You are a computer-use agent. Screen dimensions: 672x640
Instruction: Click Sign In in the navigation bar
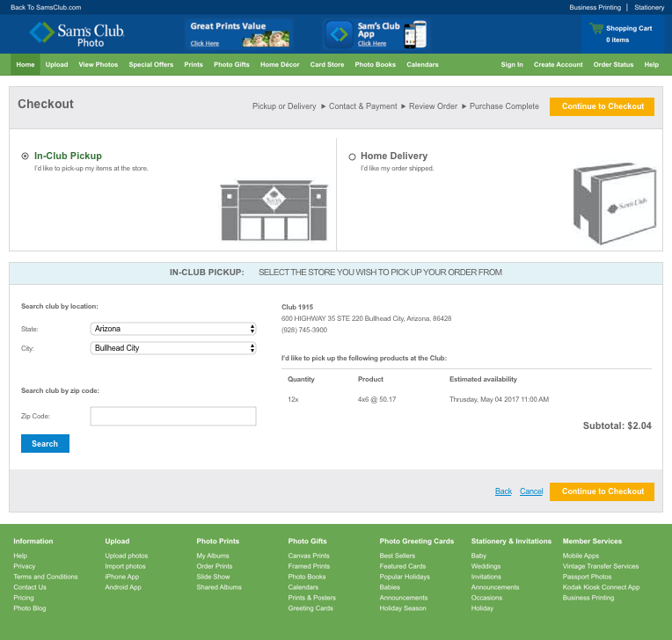point(512,65)
